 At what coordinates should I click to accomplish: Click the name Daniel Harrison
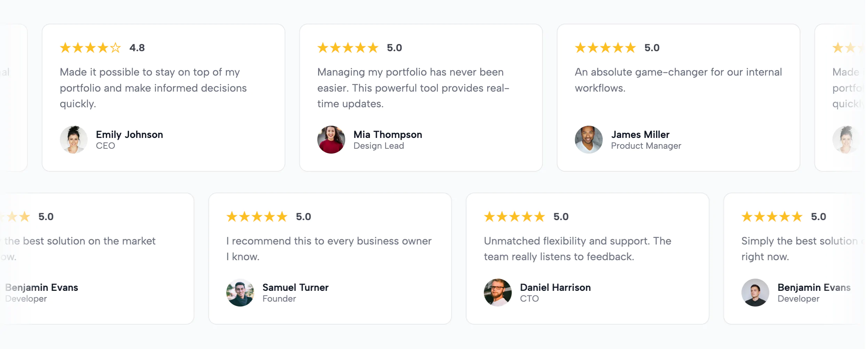[555, 287]
